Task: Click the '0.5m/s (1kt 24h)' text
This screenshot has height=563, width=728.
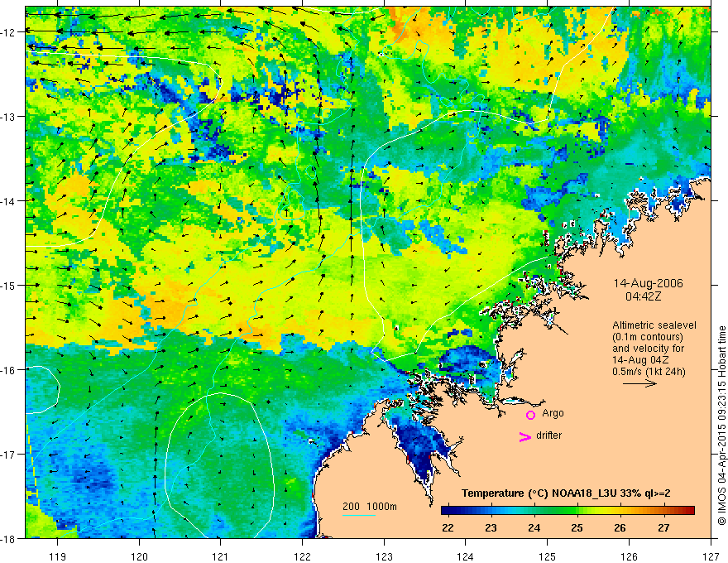Action: pyautogui.click(x=649, y=372)
